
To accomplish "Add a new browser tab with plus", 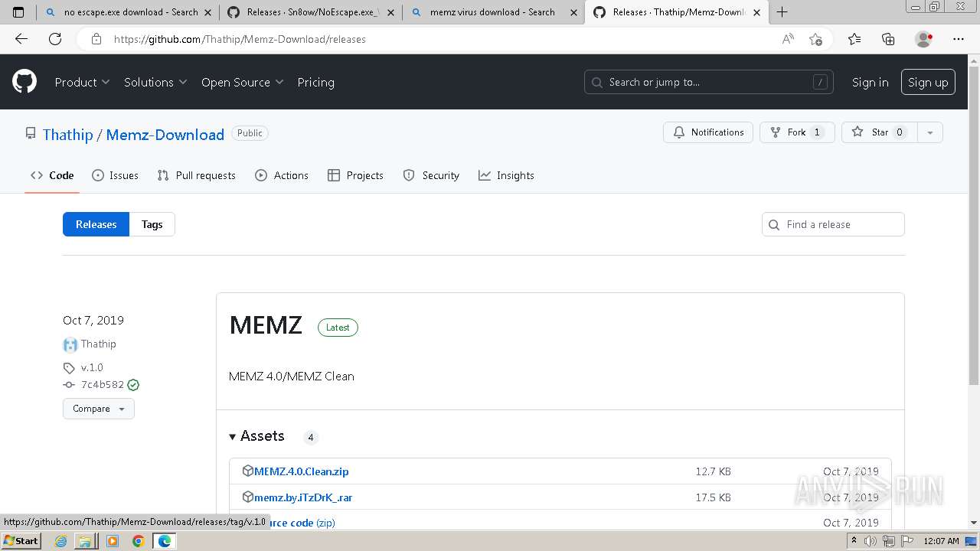I will point(782,12).
